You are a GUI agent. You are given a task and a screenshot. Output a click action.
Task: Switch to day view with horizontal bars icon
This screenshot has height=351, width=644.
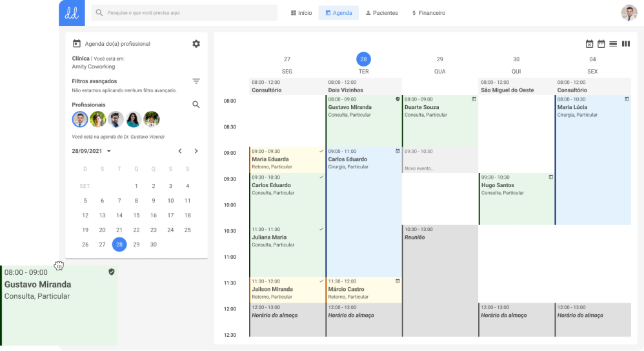613,44
